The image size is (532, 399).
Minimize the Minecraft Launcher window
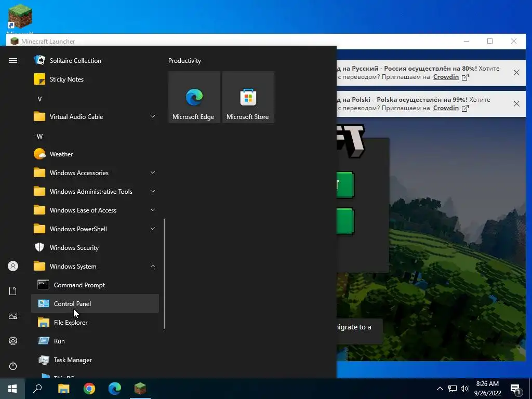point(467,42)
